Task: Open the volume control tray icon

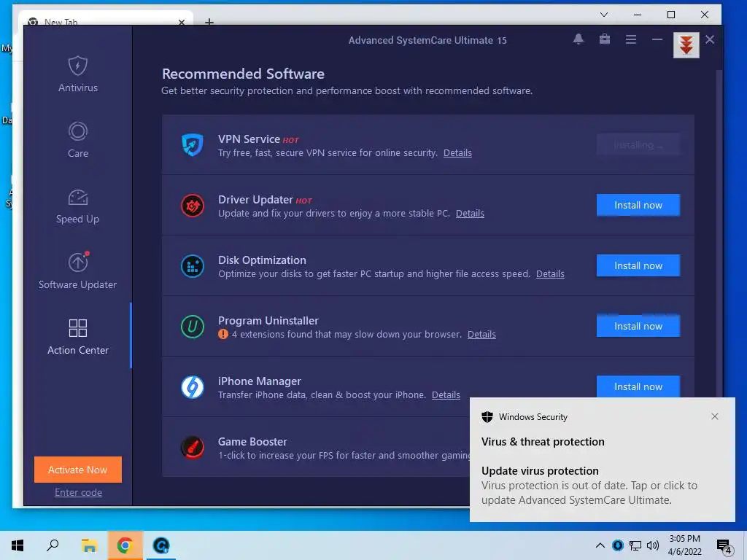Action: pos(653,545)
